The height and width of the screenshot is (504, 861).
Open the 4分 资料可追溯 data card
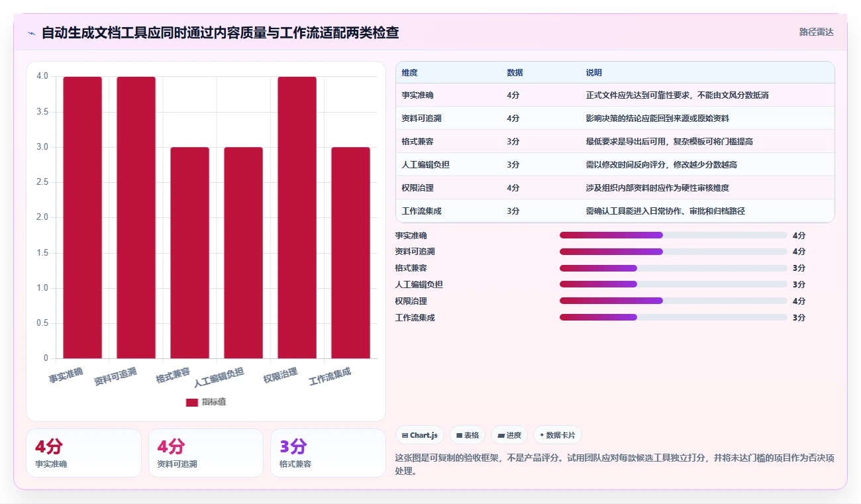pyautogui.click(x=205, y=453)
